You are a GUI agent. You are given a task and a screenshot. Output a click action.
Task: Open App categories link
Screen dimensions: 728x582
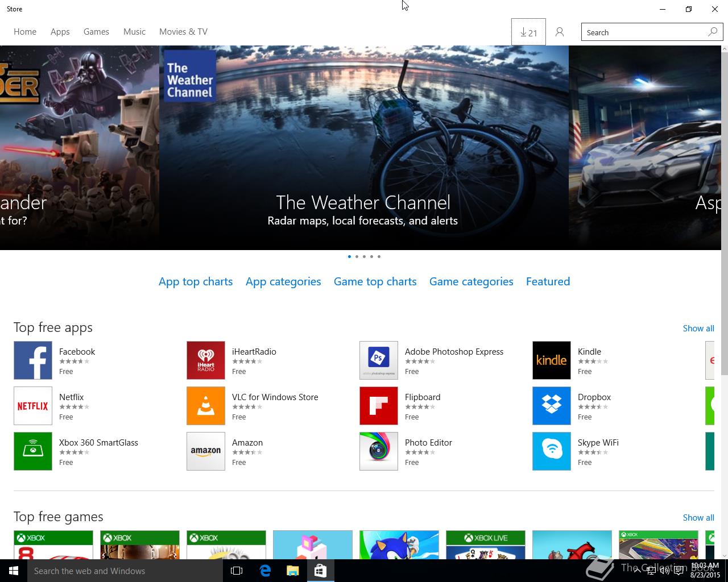point(283,281)
